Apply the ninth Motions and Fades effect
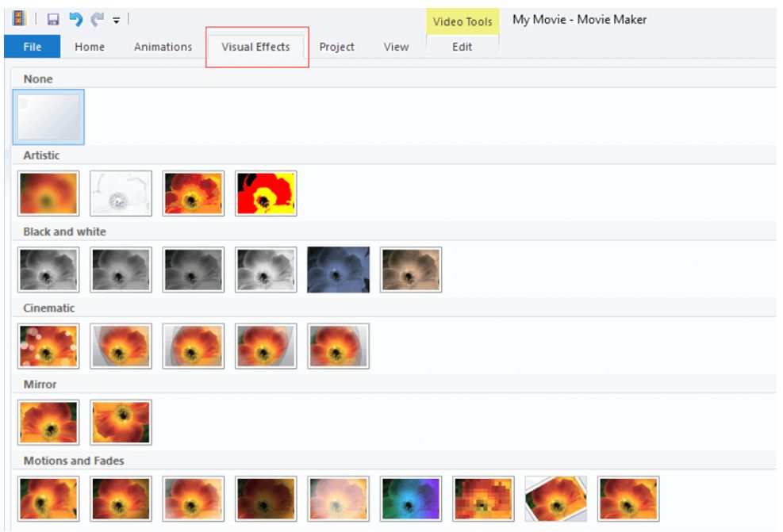783x532 pixels. (628, 499)
